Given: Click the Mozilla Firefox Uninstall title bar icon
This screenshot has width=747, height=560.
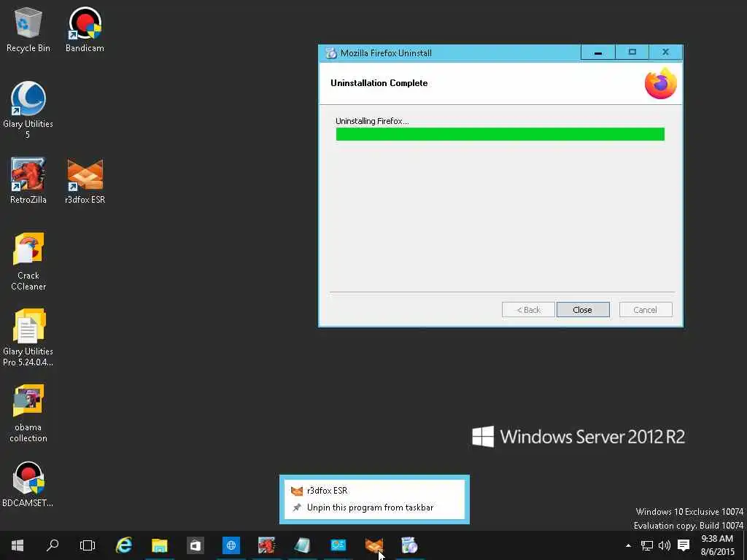Looking at the screenshot, I should [x=330, y=52].
